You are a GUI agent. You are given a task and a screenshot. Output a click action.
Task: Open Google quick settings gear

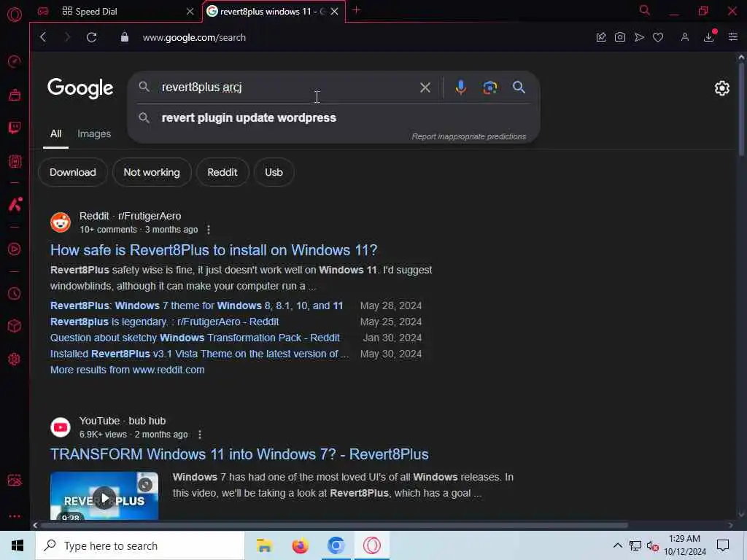pyautogui.click(x=721, y=88)
